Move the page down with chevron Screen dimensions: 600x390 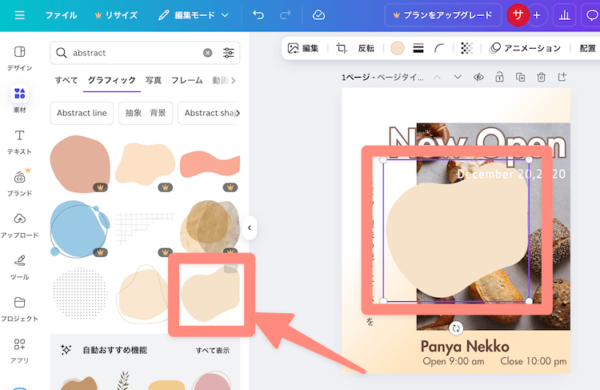(x=458, y=77)
